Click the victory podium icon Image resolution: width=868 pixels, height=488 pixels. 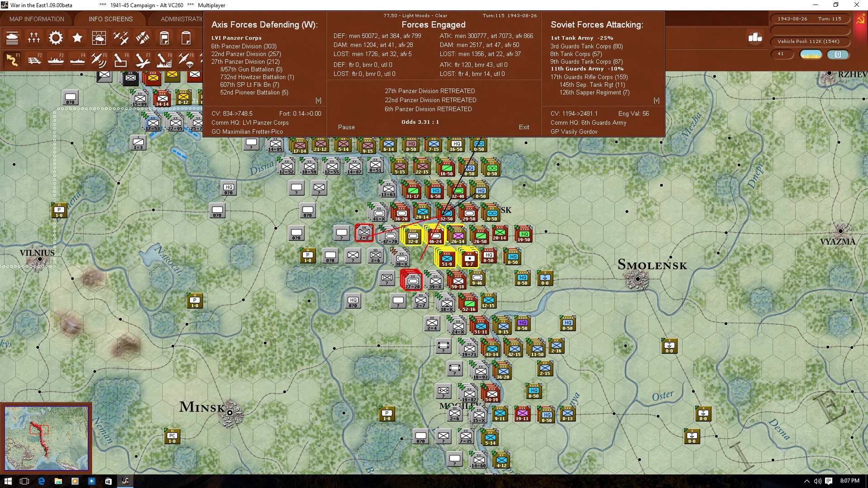coord(755,38)
